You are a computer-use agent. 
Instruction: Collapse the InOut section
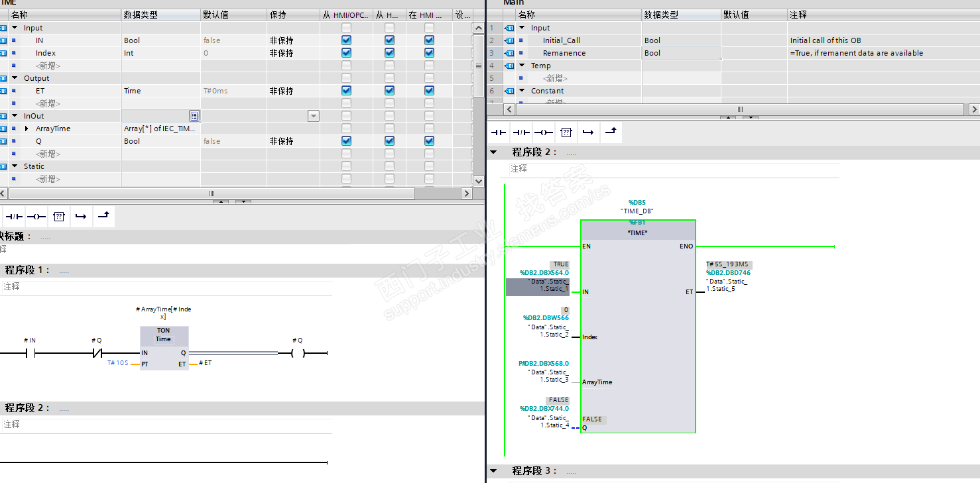(x=15, y=116)
